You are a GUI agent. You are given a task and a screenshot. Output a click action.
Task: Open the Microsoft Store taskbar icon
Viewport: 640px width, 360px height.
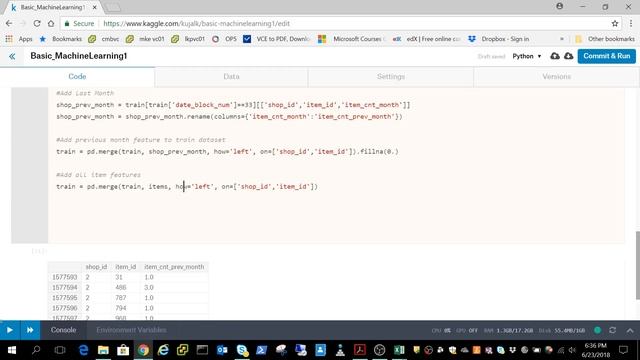(123, 350)
